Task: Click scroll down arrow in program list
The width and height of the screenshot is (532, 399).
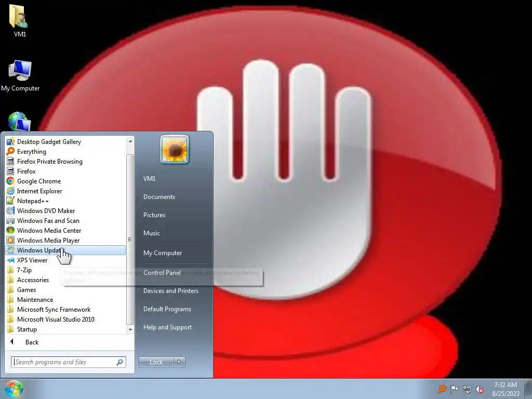Action: (130, 329)
